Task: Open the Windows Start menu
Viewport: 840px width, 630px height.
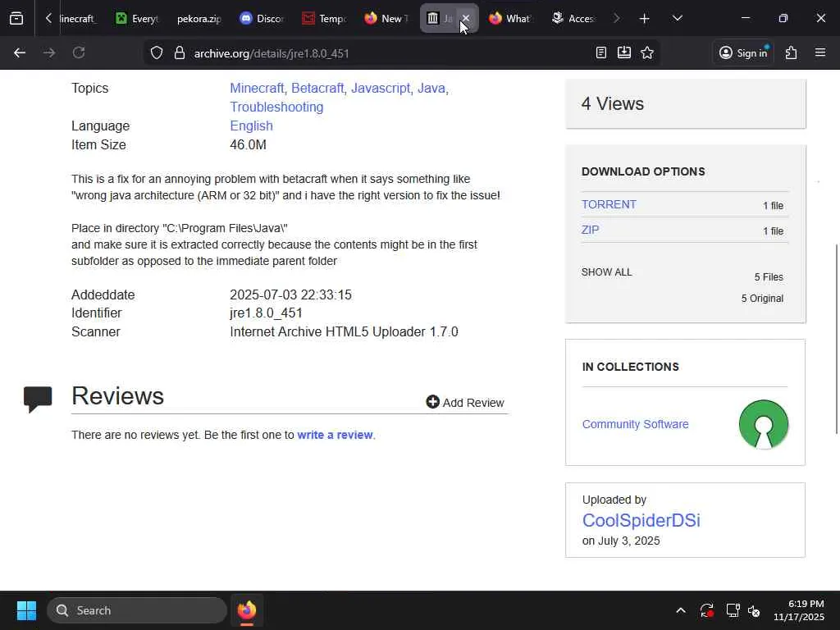Action: point(26,610)
